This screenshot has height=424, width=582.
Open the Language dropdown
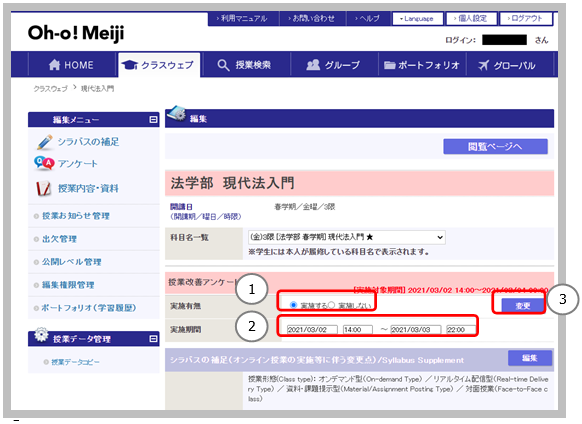coord(418,19)
